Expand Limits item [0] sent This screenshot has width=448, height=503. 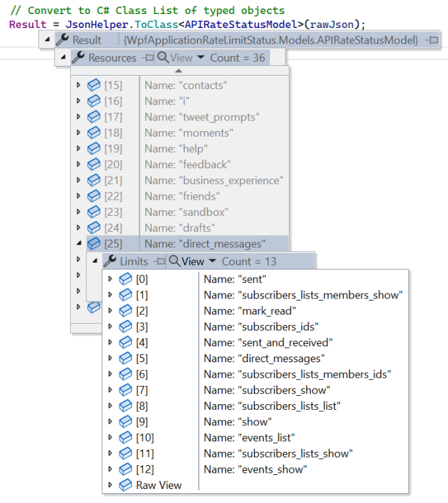110,279
